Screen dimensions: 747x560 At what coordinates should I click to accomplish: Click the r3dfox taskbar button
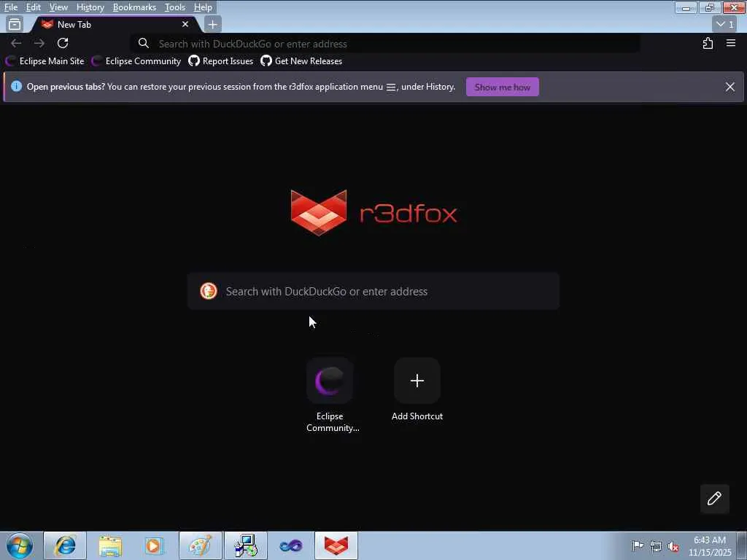336,545
